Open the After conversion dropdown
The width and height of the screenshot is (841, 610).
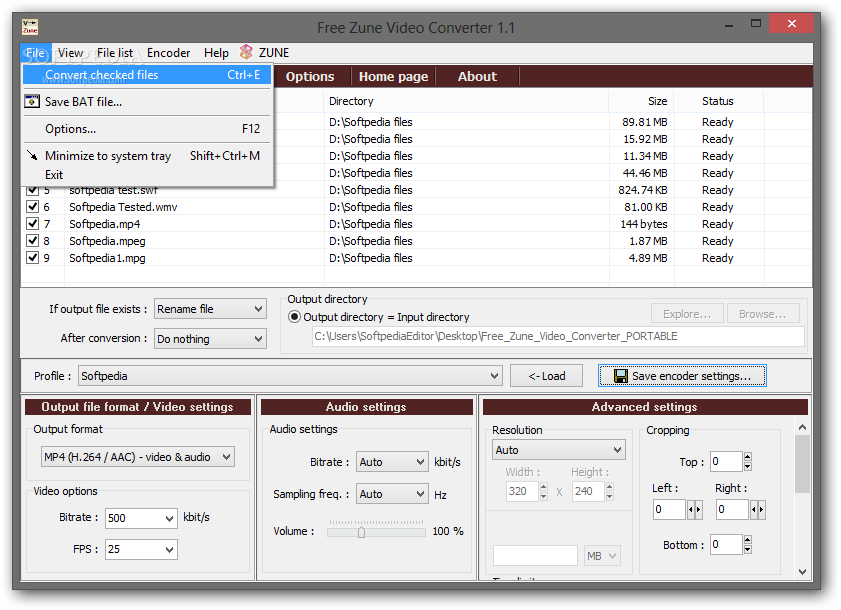210,339
